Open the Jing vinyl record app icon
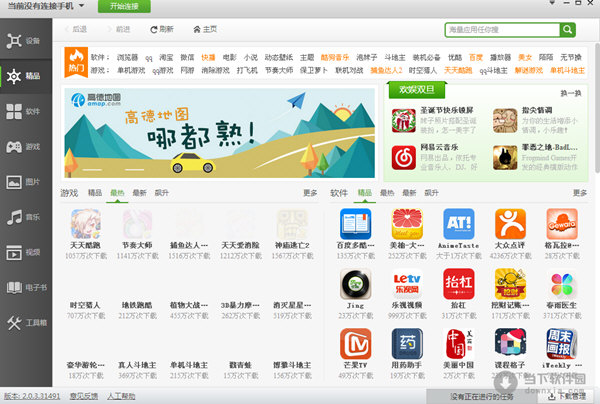The image size is (600, 404). (355, 284)
